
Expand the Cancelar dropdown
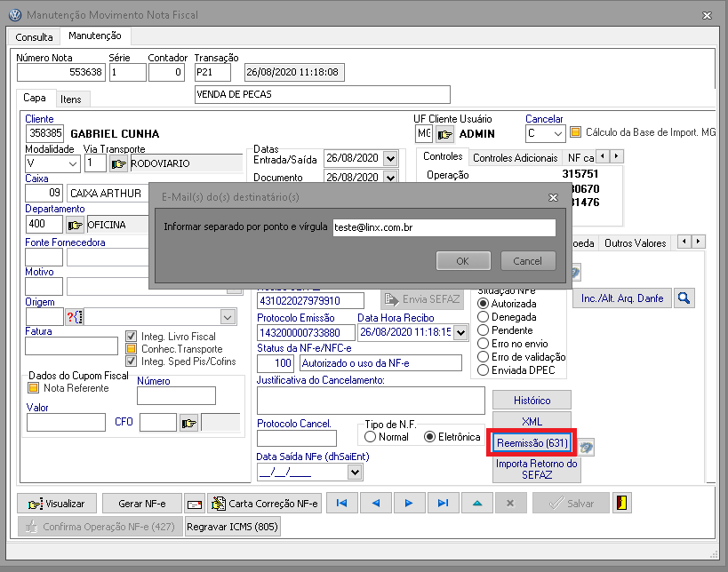pos(557,134)
